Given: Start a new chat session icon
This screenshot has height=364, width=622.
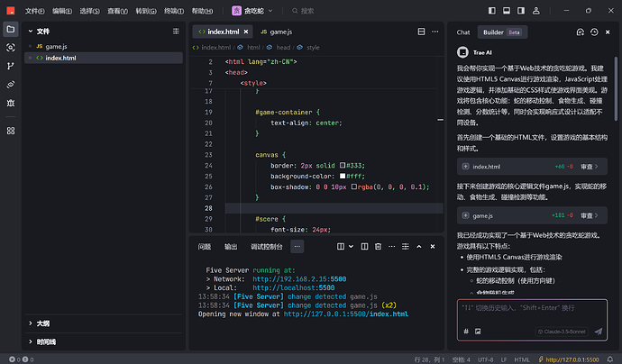Looking at the screenshot, I should tap(580, 32).
